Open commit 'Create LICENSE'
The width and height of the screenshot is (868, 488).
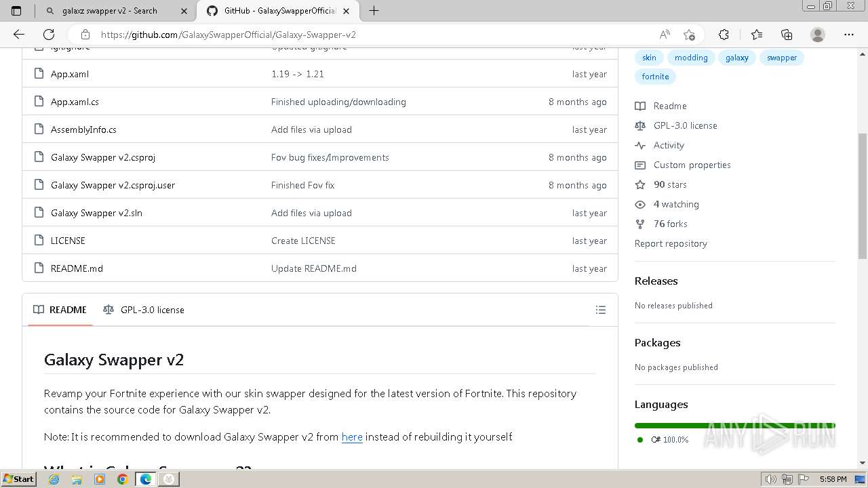[303, 241]
